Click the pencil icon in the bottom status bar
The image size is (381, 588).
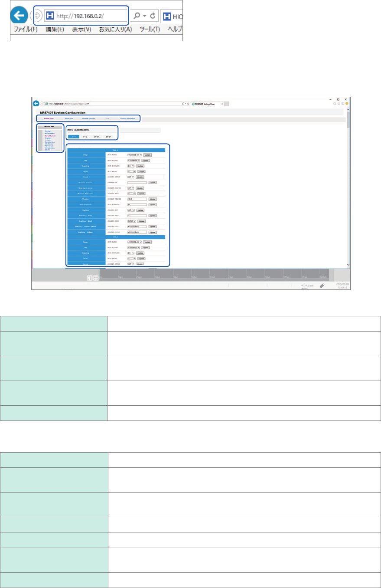[322, 286]
